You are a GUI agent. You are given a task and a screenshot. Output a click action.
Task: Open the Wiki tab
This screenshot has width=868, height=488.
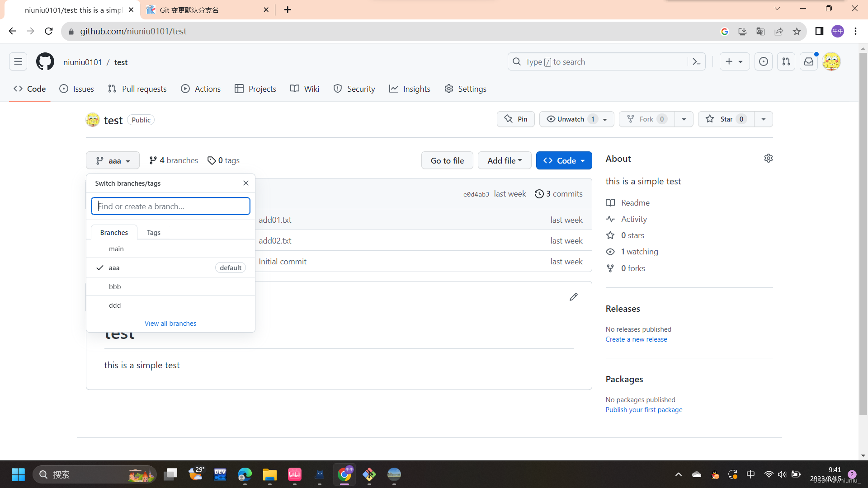coord(305,89)
